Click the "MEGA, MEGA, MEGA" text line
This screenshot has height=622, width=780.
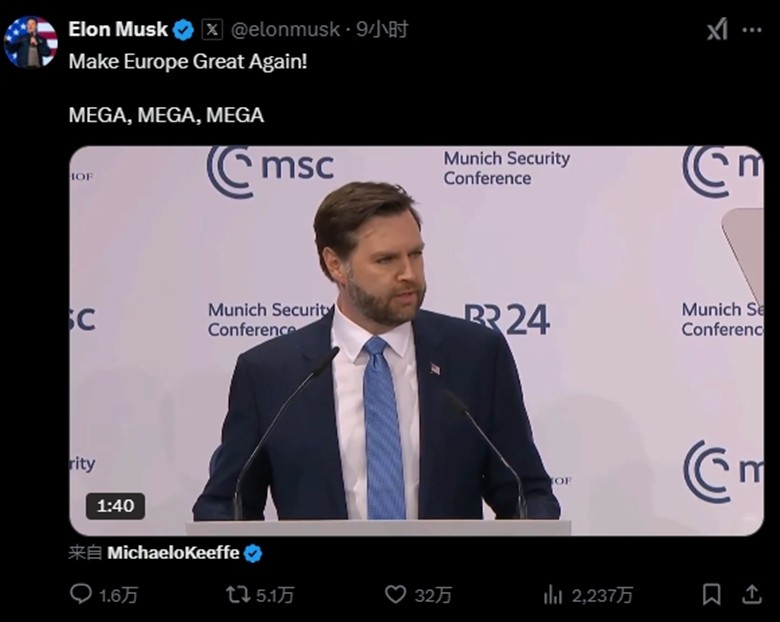[166, 115]
